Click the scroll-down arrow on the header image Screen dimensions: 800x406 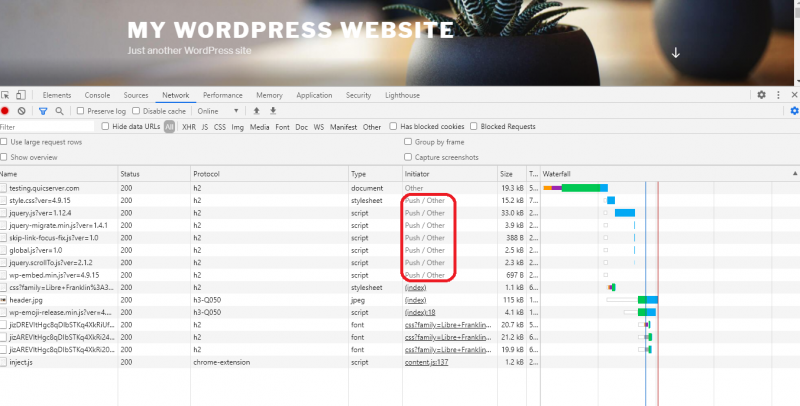click(x=676, y=53)
